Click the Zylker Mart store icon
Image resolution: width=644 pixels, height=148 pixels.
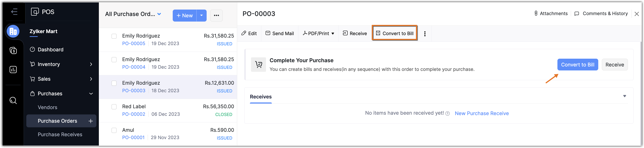pyautogui.click(x=13, y=31)
